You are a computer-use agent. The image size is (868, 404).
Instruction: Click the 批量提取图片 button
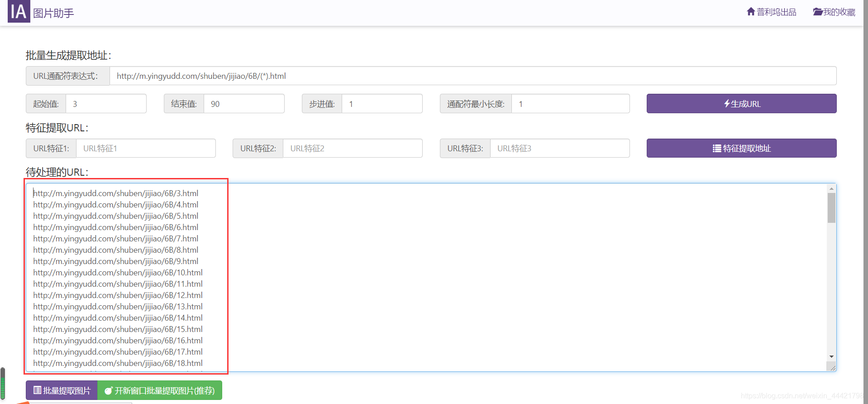click(62, 390)
